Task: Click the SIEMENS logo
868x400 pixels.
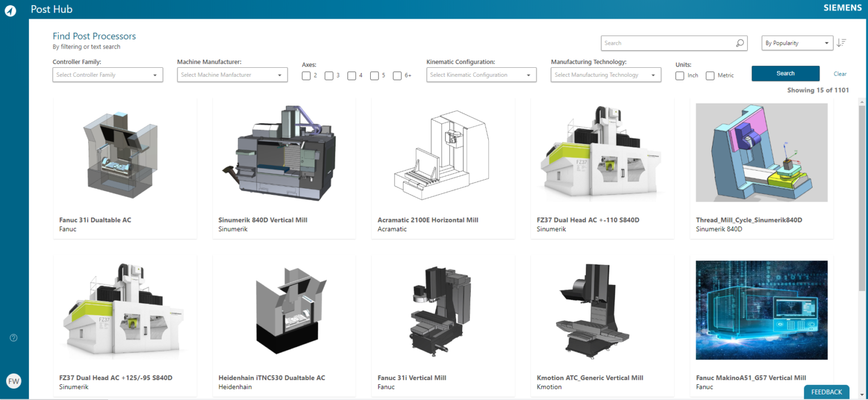Action: click(x=842, y=7)
